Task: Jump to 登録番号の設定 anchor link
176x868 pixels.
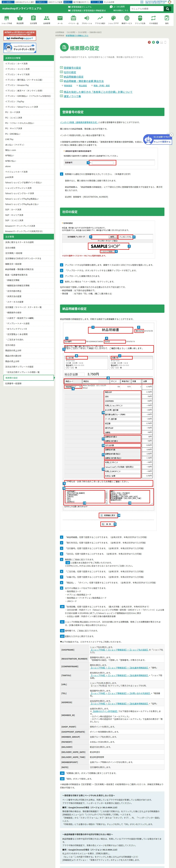Action: (x=72, y=68)
